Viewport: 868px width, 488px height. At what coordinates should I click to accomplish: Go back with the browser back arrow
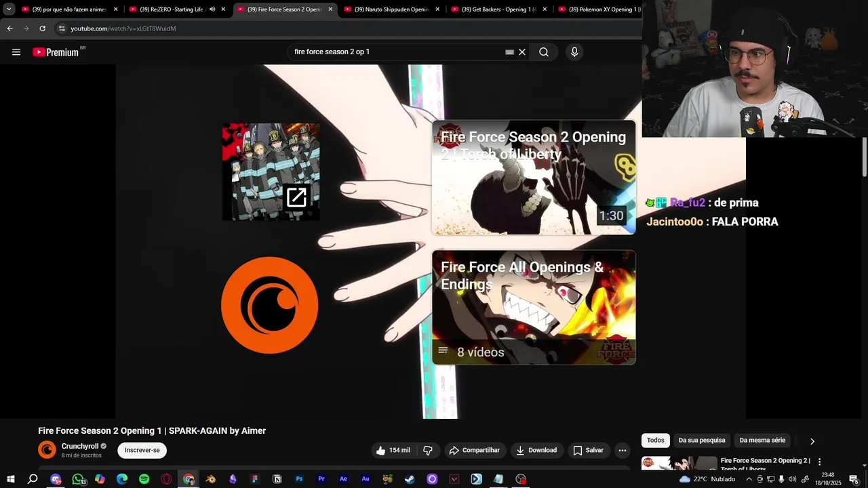[9, 28]
